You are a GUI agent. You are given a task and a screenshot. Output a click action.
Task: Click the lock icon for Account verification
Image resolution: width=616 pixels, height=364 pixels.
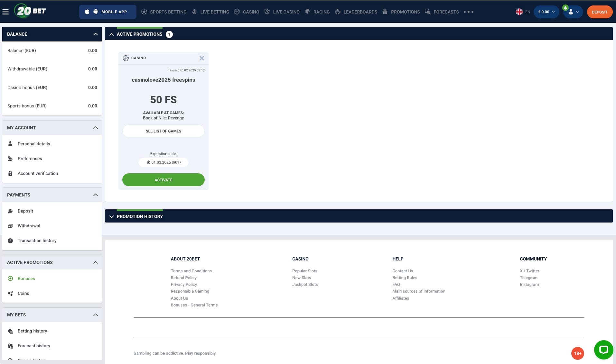(x=10, y=173)
